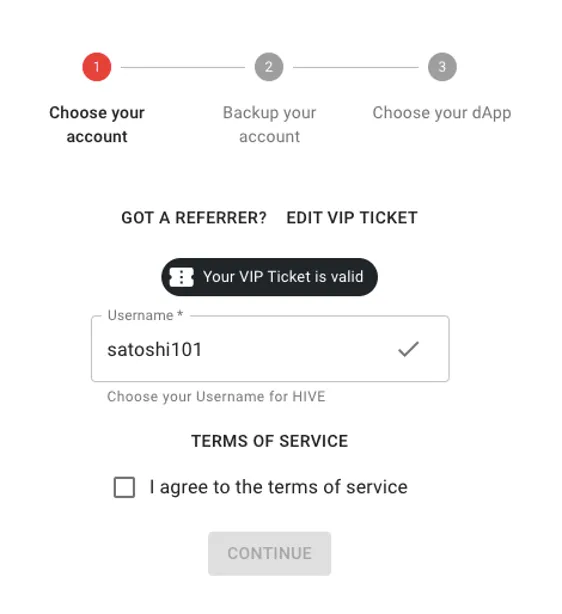Click the ticket icon in VIP badge

coord(181,277)
